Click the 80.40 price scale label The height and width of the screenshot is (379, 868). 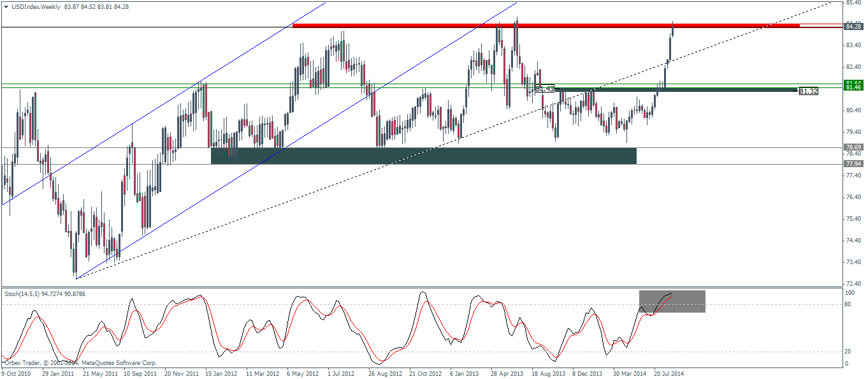[855, 110]
